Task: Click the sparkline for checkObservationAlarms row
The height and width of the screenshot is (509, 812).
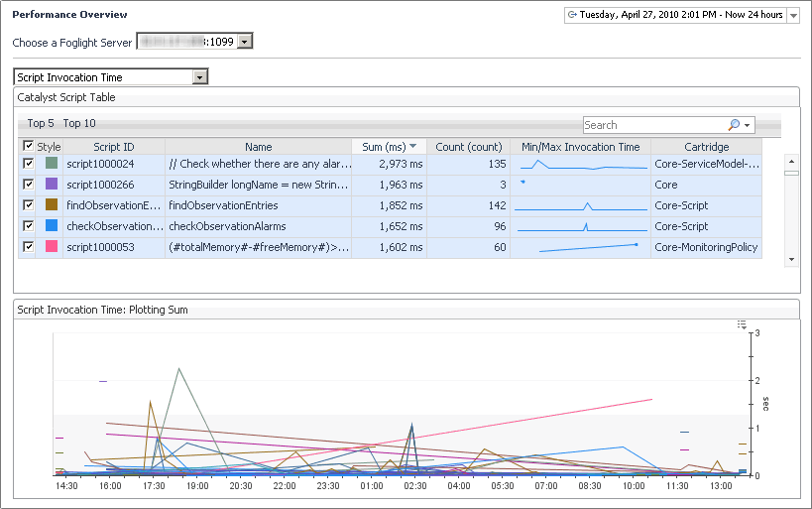Action: tap(580, 226)
